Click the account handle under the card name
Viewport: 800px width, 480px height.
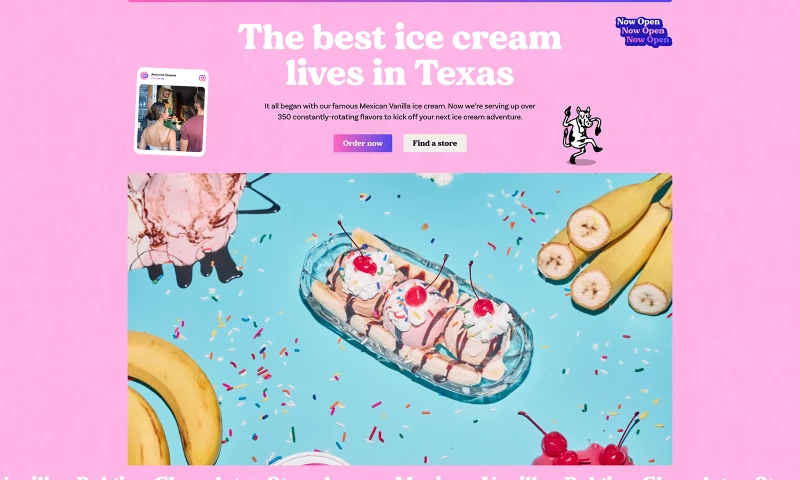coord(158,79)
